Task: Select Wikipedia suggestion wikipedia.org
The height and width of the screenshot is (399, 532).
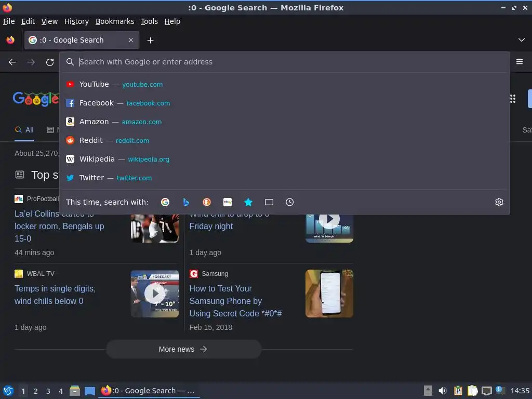Action: click(285, 159)
